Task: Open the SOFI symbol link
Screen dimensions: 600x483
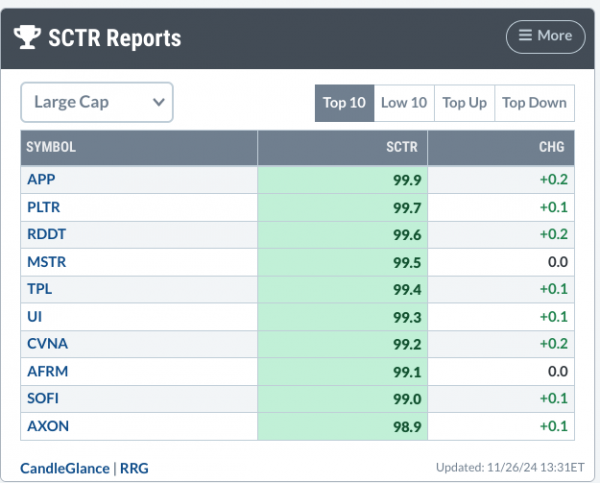Action: 43,398
